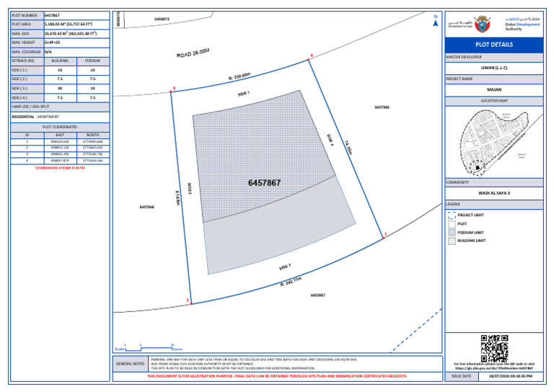Click the 74.35m side dimension
Viewport: 554px width, 392px height.
348,147
